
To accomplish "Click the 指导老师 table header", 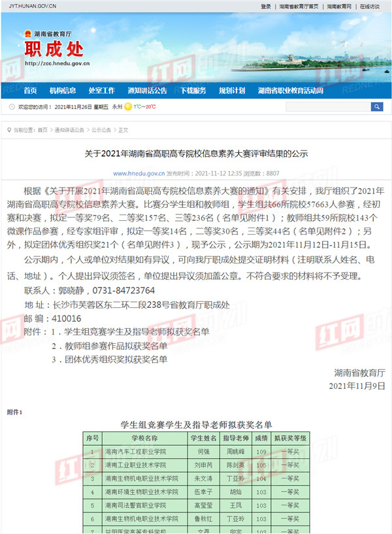I will pos(236,439).
